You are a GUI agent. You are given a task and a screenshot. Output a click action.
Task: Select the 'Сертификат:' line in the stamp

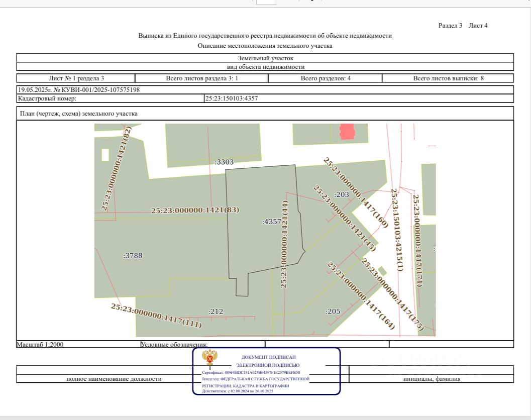251,373
